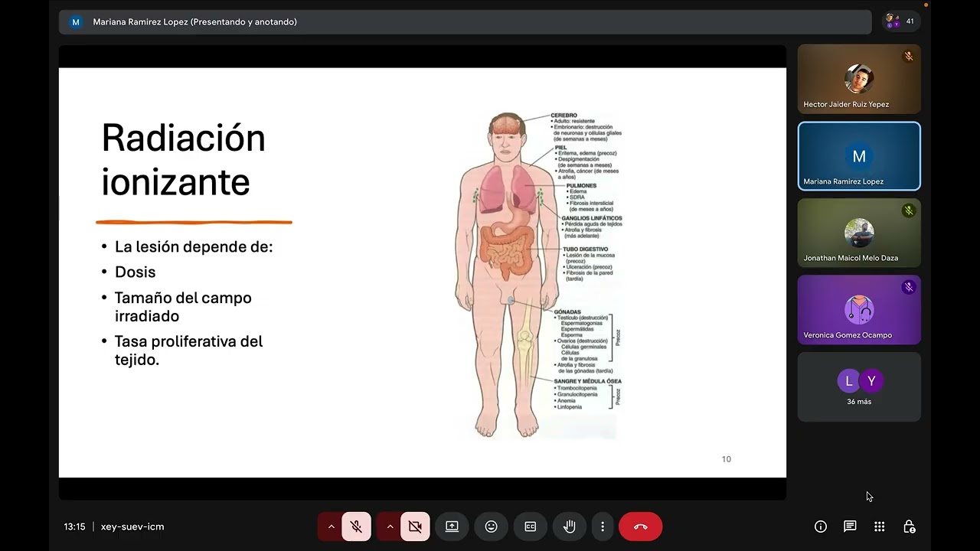Select Mariana Ramirez Lopez participant tile
Viewport: 980px width, 551px height.
click(x=859, y=156)
